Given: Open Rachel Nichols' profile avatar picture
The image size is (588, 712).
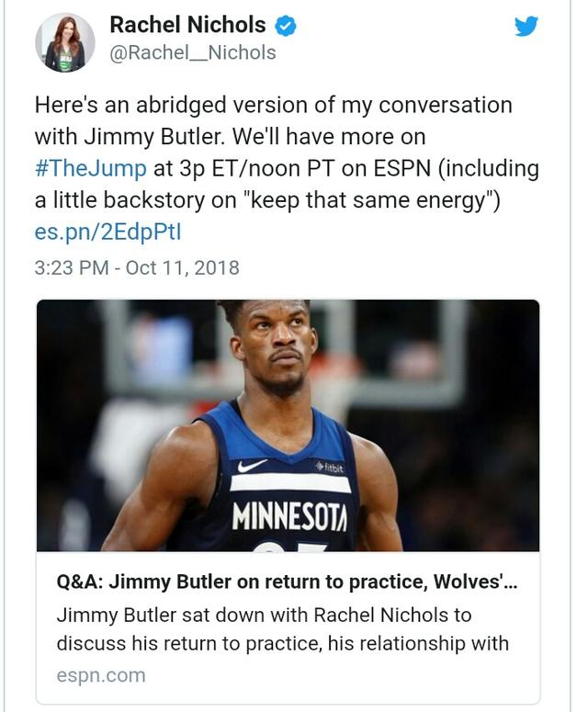Looking at the screenshot, I should pyautogui.click(x=64, y=42).
